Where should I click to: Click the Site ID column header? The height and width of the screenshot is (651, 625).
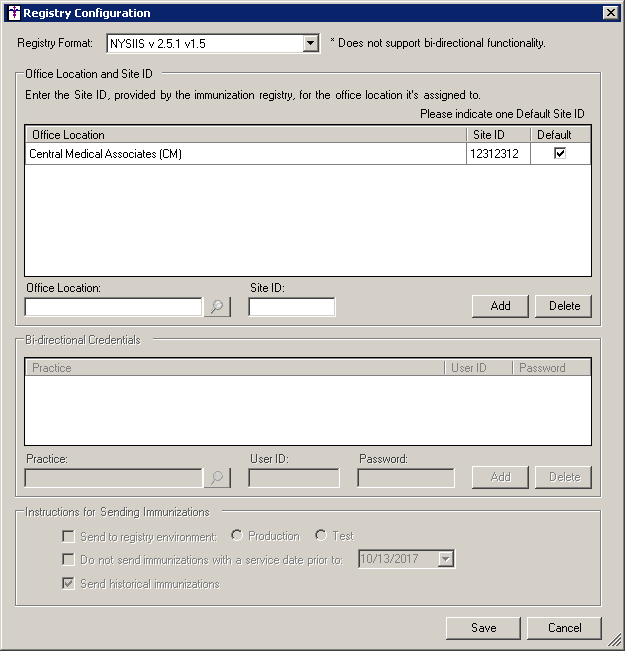(x=497, y=135)
